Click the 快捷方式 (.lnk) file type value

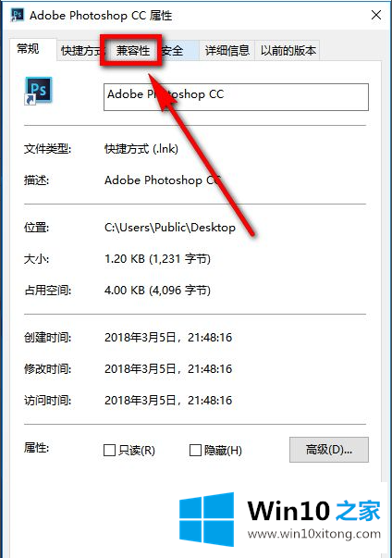coord(141,149)
